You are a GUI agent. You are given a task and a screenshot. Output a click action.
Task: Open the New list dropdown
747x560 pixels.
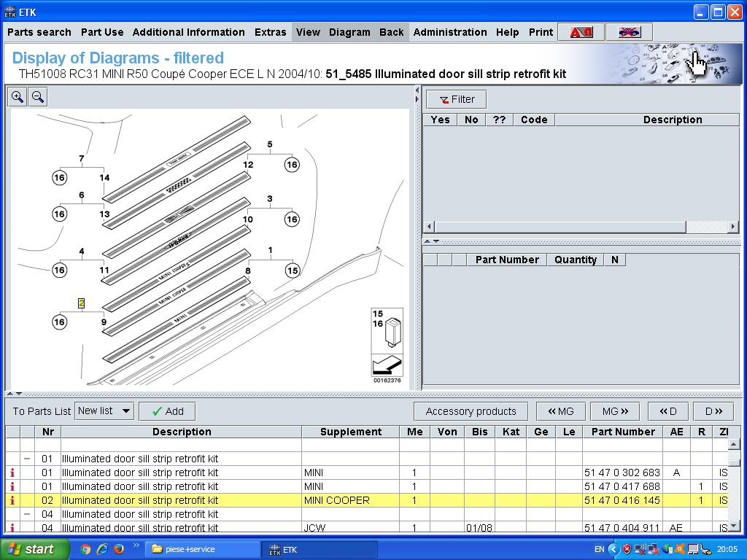(x=104, y=411)
